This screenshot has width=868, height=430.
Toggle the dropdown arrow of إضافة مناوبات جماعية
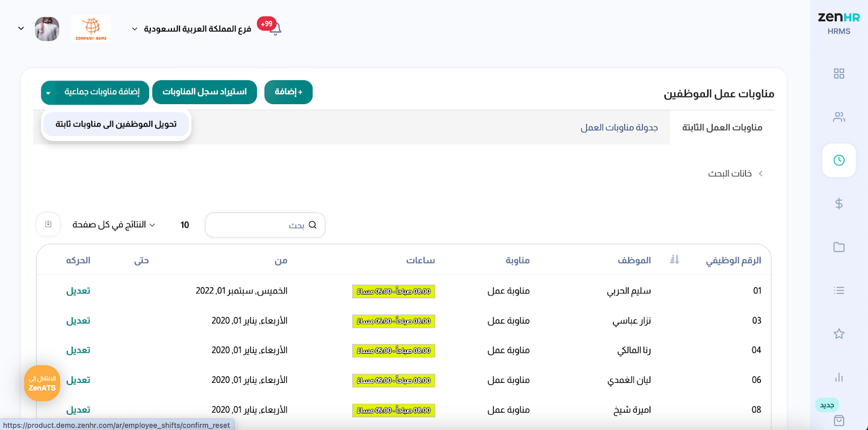tap(48, 92)
